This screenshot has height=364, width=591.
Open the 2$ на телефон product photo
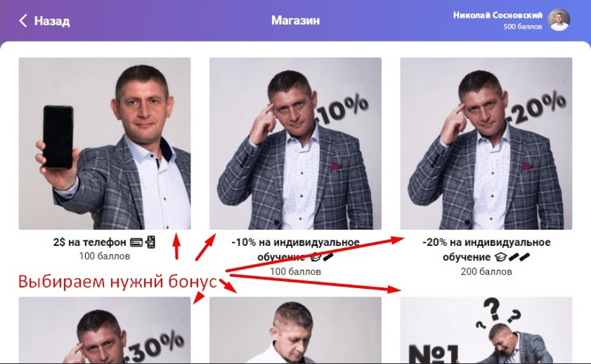point(105,143)
